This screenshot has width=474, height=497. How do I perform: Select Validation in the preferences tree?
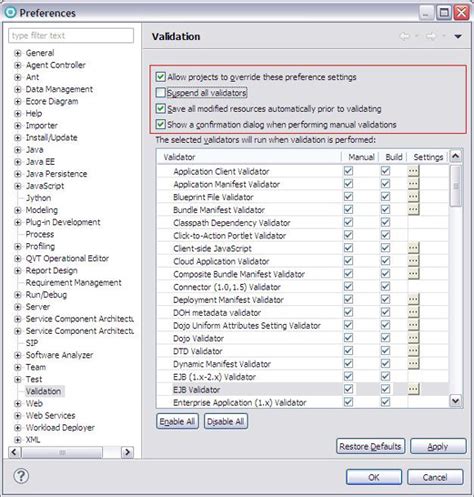pyautogui.click(x=43, y=391)
